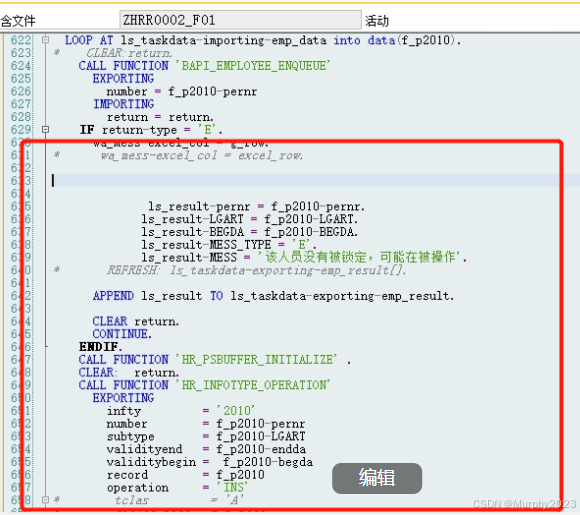Screen dimensions: 580x515
Task: Click record = f_p2010 line
Action: (x=186, y=475)
